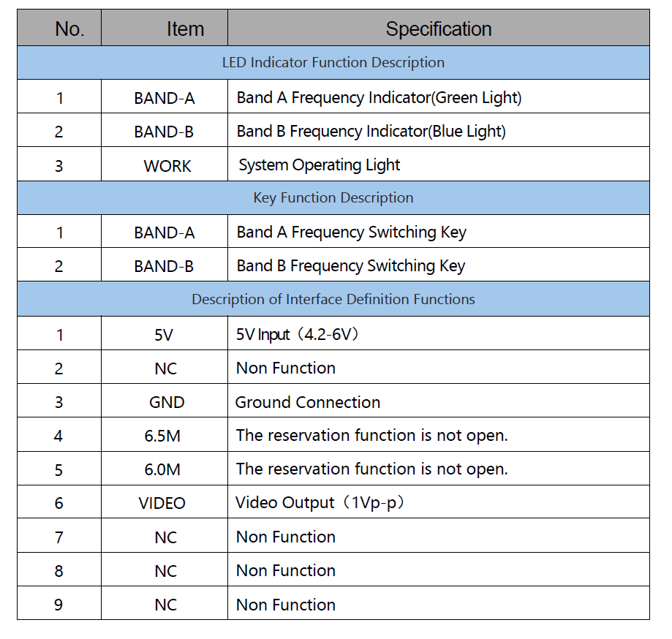
Task: Click the 6.0M item cell
Action: tap(162, 470)
